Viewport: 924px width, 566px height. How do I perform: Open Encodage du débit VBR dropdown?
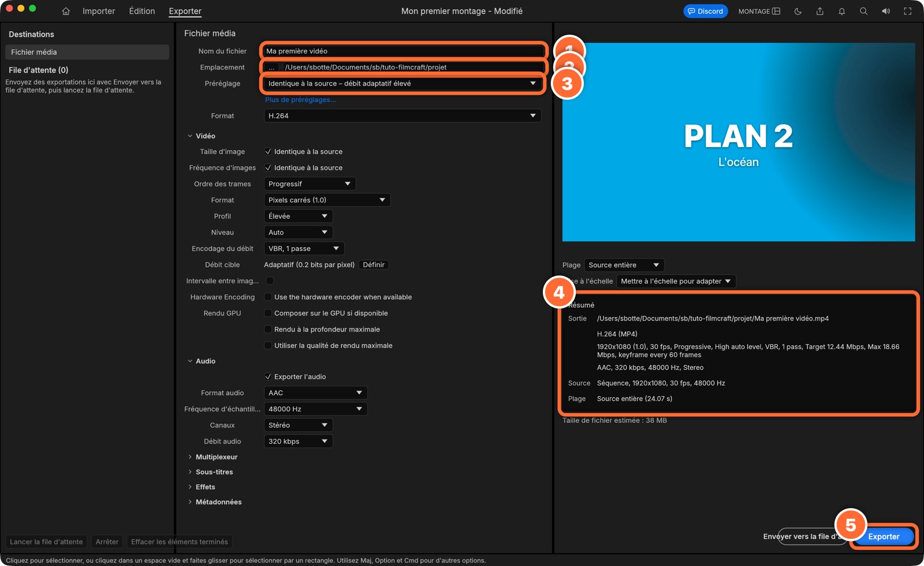(304, 248)
